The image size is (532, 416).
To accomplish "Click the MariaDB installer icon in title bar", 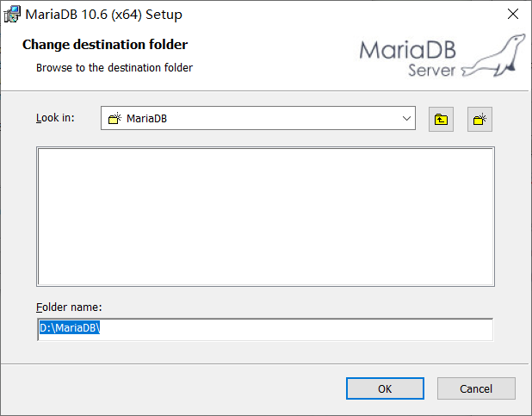I will (x=12, y=15).
